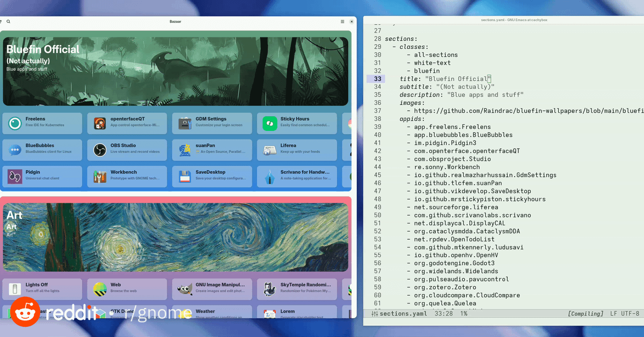Open the Art section starry night banner

coord(175,237)
